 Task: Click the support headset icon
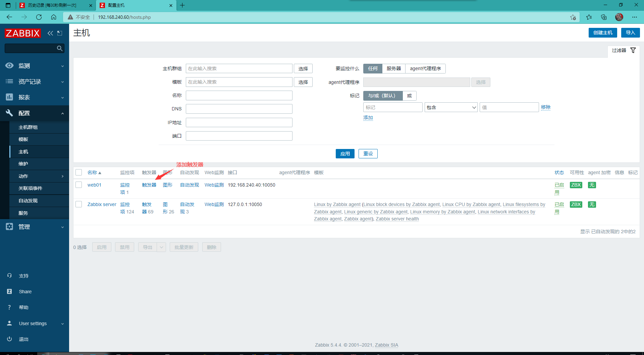point(9,275)
